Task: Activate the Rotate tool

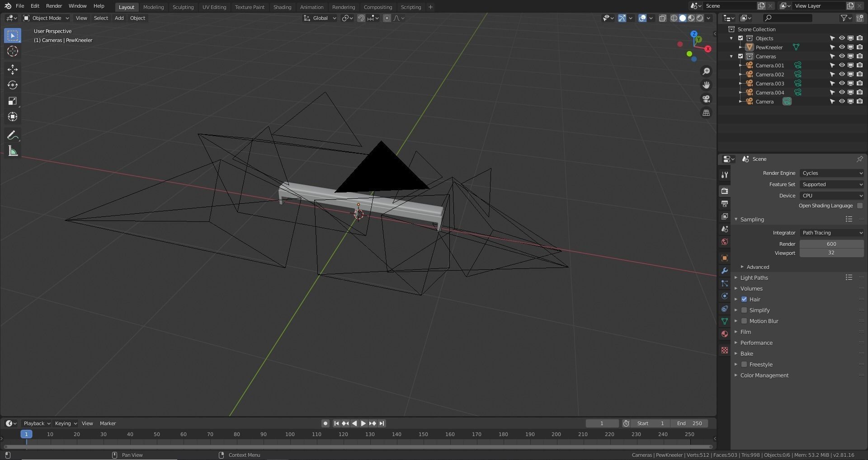Action: tap(13, 85)
